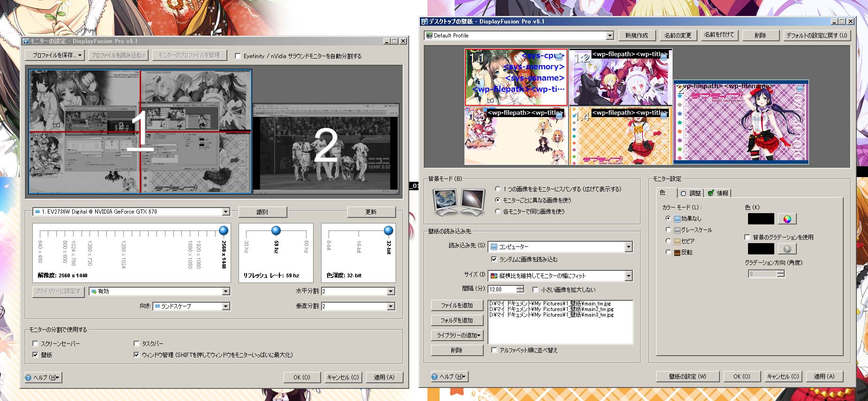Viewport: 868px width, 401px height.
Task: Click the 名前の変更 button
Action: pyautogui.click(x=678, y=36)
